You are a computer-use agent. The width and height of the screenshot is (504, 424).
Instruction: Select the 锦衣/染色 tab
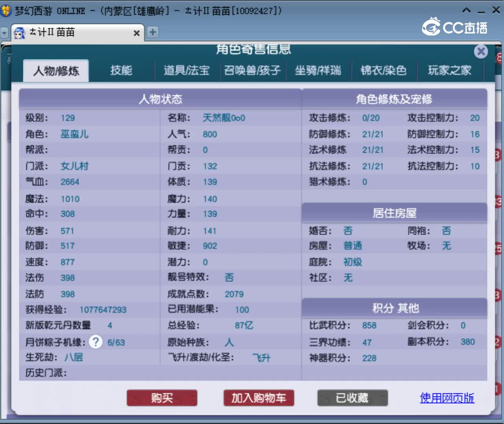click(384, 70)
